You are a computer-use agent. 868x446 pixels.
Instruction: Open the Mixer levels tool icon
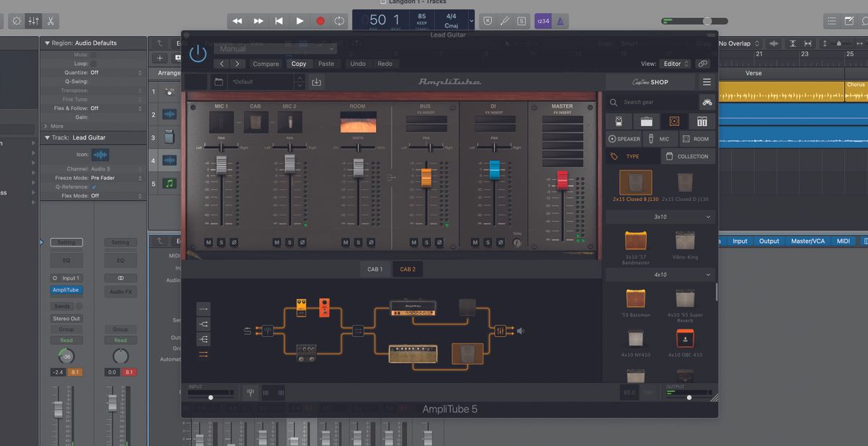33,20
